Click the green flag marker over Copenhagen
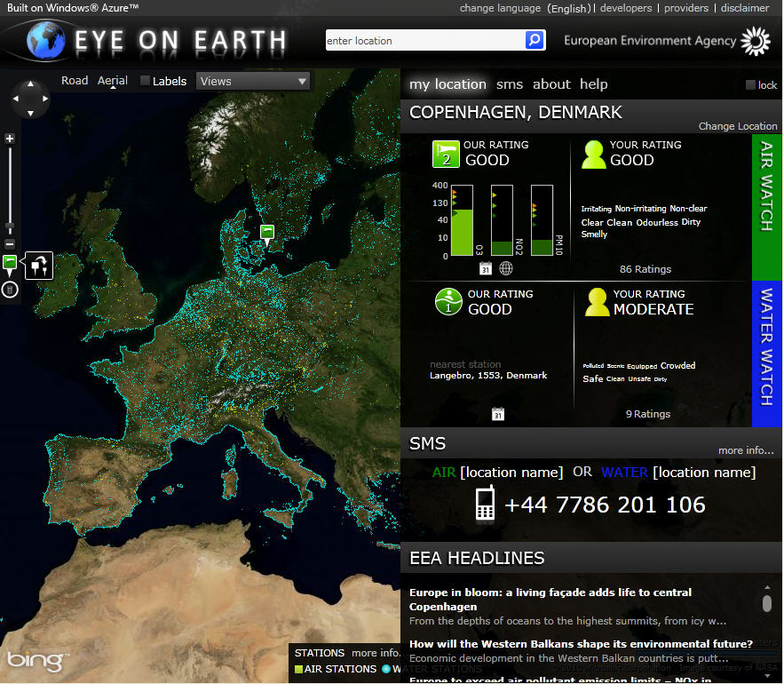Viewport: 784px width, 684px height. 267,235
